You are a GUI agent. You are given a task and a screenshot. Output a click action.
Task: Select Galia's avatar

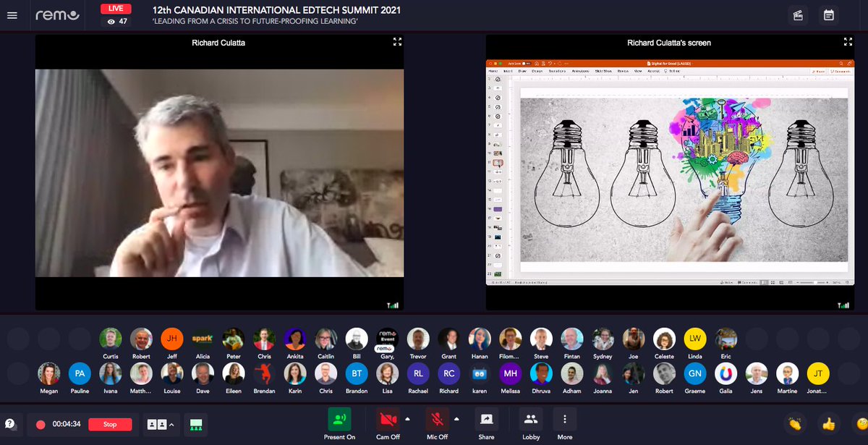click(726, 373)
